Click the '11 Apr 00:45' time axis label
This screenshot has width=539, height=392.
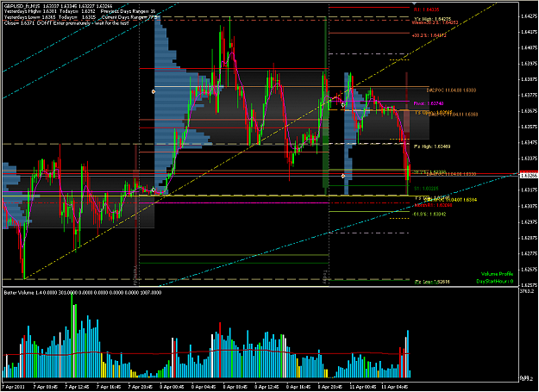pyautogui.click(x=362, y=387)
